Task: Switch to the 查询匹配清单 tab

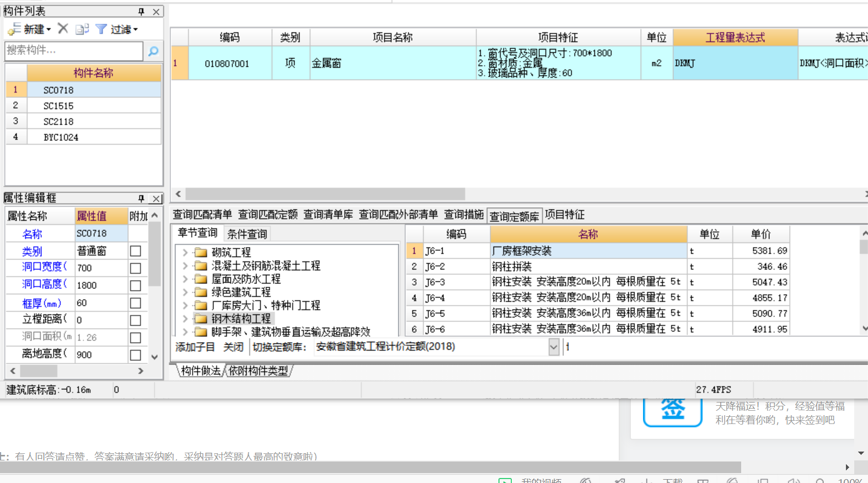Action: click(202, 214)
